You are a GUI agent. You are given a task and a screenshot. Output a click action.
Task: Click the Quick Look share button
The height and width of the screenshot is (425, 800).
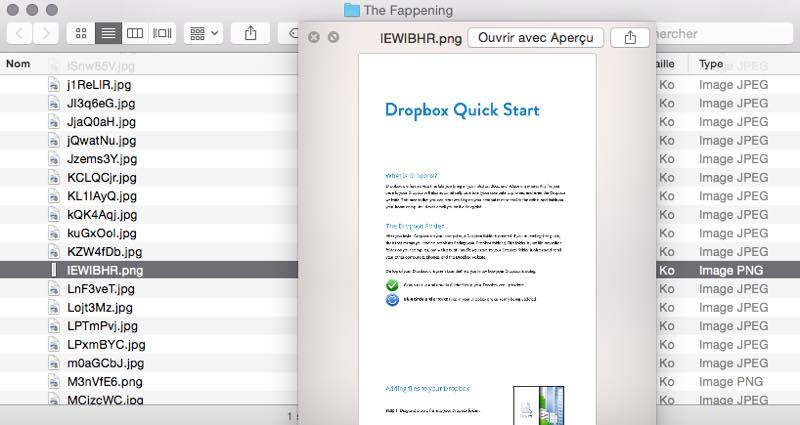630,38
